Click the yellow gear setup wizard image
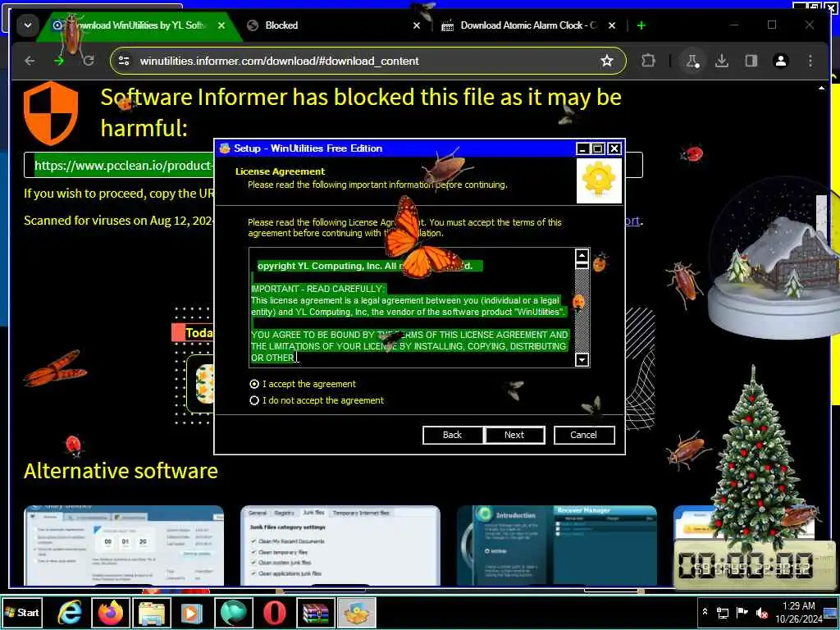The width and height of the screenshot is (840, 630). (599, 180)
